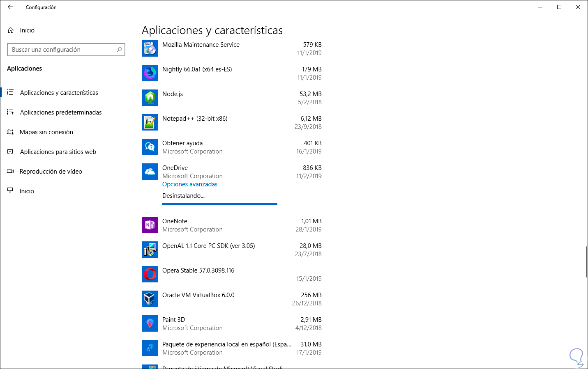
Task: Click the Opera browser icon
Action: tap(150, 274)
